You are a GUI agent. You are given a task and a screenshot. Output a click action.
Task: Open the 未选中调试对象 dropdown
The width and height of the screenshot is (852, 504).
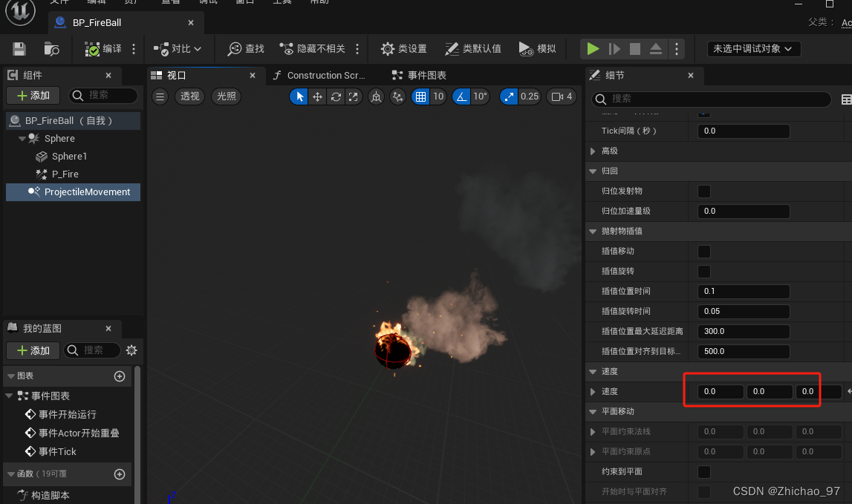pyautogui.click(x=753, y=48)
